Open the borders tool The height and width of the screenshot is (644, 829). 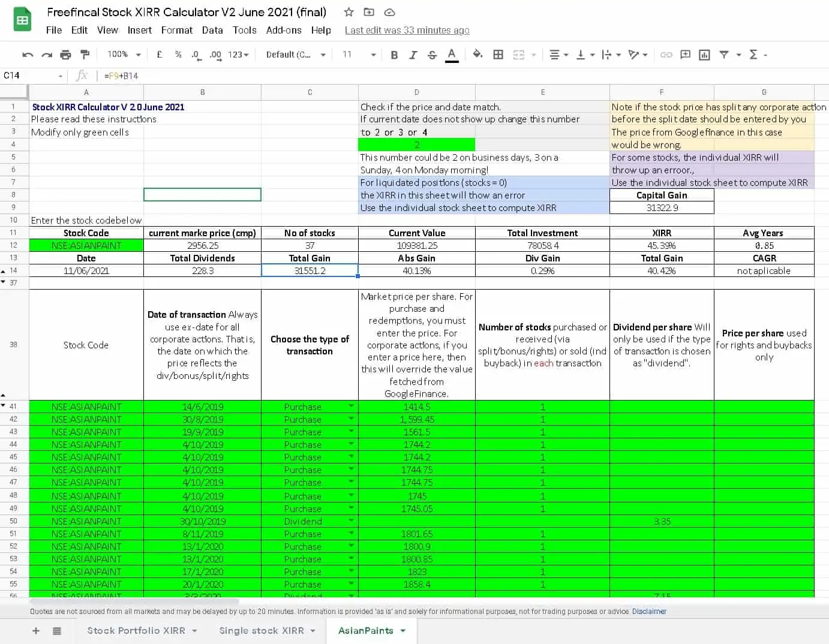coord(498,55)
